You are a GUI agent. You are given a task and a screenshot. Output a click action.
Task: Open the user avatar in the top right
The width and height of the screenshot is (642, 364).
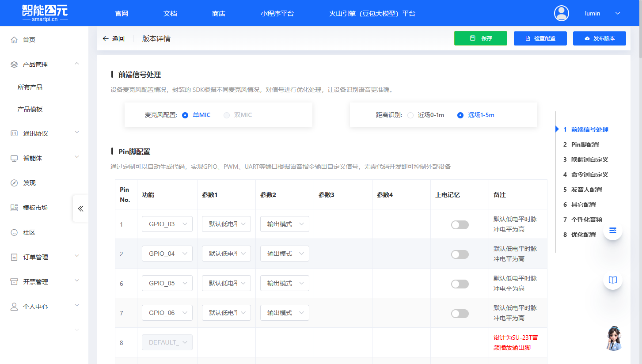(x=561, y=13)
